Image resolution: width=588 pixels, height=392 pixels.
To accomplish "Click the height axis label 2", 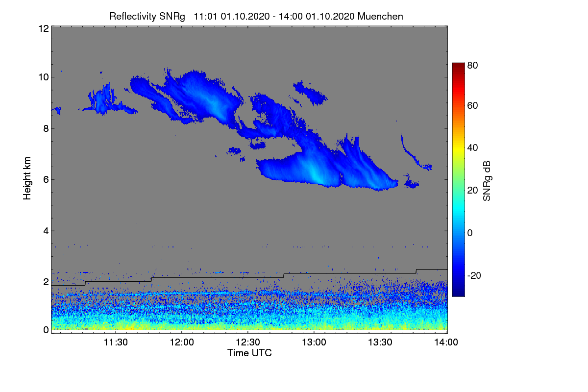I will 46,282.
